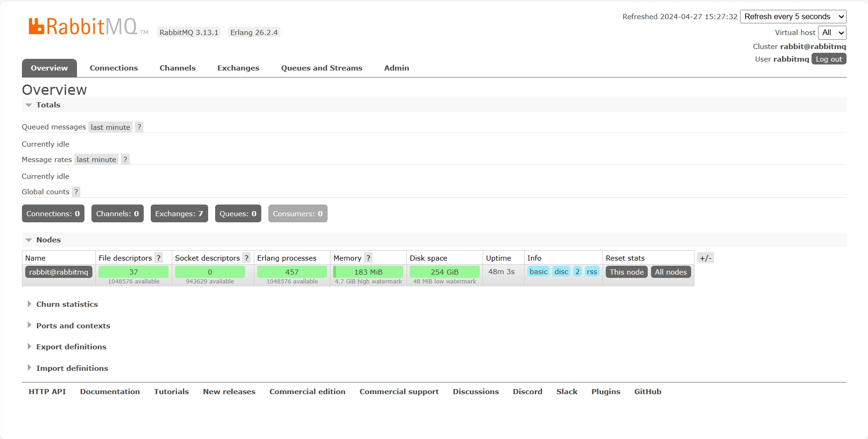Viewport: 868px width, 439px height.
Task: Open the Refresh interval dropdown
Action: tap(793, 17)
